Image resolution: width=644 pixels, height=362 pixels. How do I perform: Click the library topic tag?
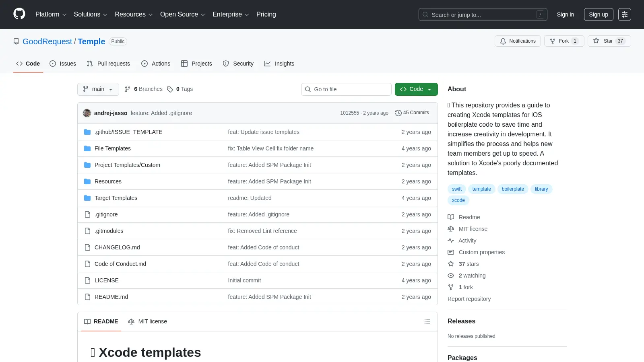541,189
